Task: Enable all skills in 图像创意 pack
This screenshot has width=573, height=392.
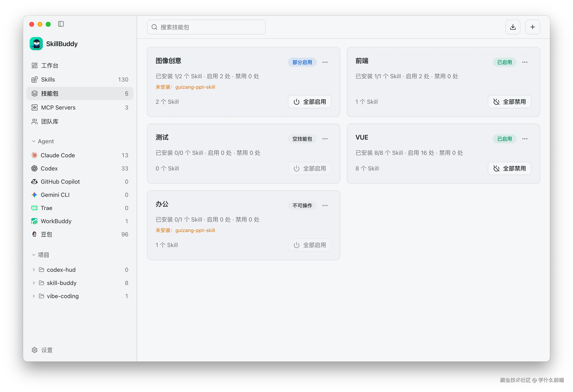Action: [x=310, y=102]
